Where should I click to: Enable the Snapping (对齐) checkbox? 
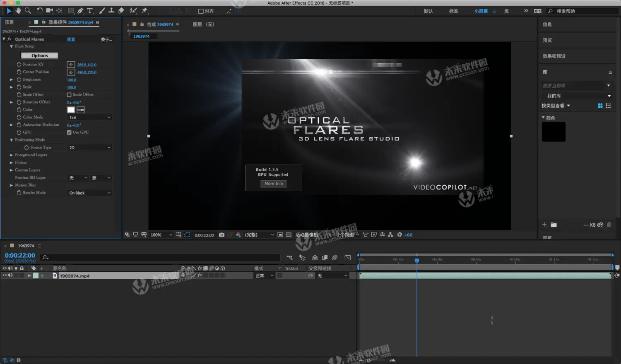click(201, 12)
